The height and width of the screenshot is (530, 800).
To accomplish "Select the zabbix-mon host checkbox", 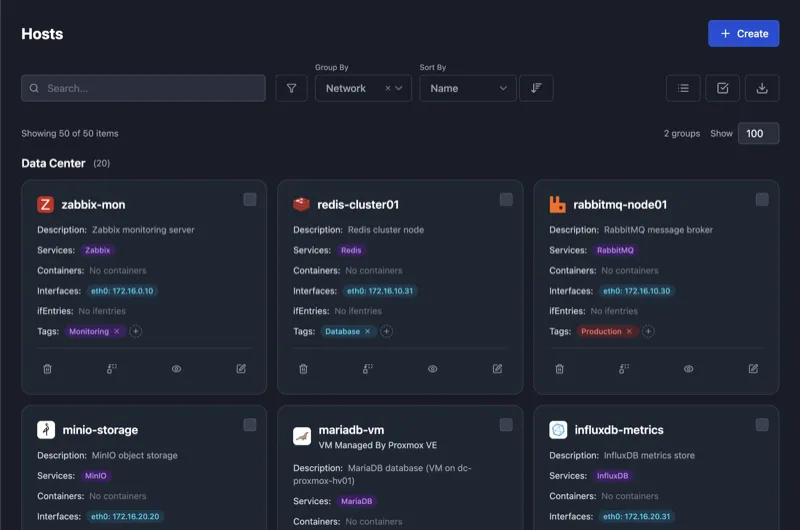I will click(x=250, y=200).
